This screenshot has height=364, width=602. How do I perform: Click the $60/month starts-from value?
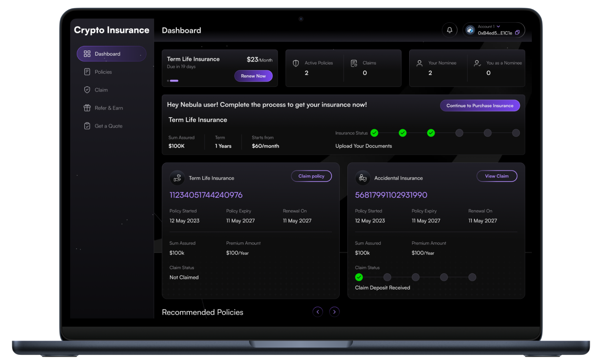265,146
